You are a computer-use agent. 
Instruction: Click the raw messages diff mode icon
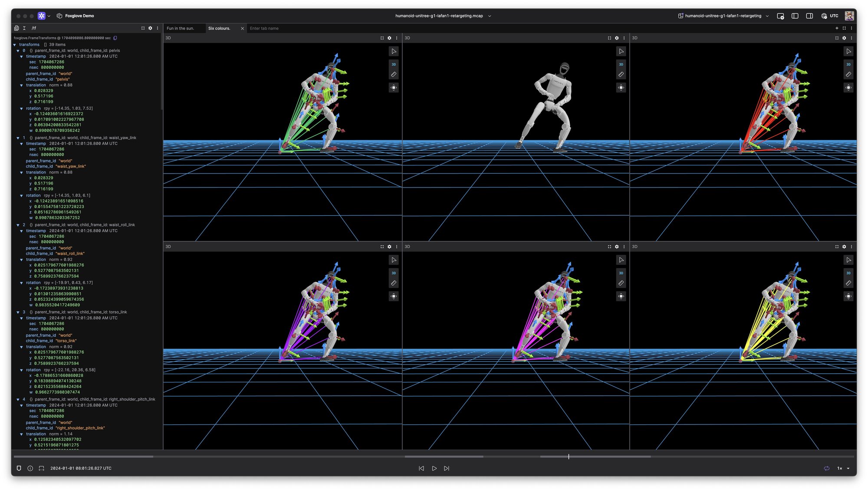16,28
